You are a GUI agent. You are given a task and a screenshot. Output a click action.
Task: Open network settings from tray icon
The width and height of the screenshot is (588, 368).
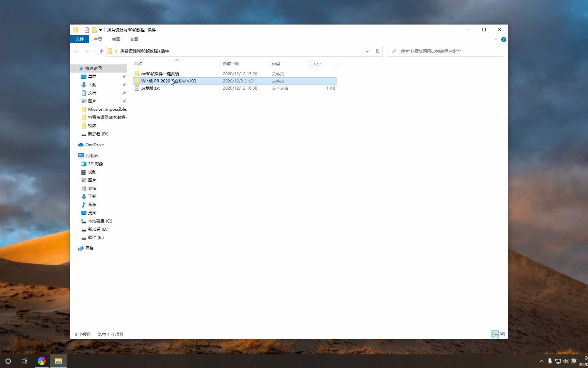[558, 361]
